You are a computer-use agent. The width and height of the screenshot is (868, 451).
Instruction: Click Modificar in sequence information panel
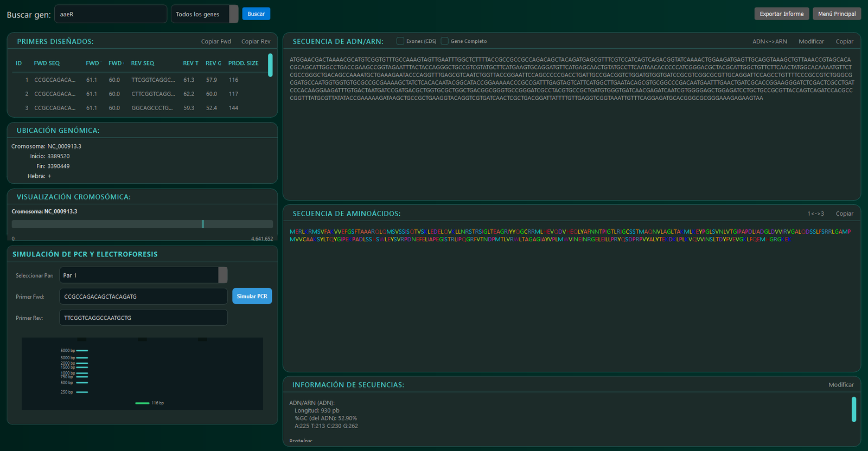[x=841, y=385]
